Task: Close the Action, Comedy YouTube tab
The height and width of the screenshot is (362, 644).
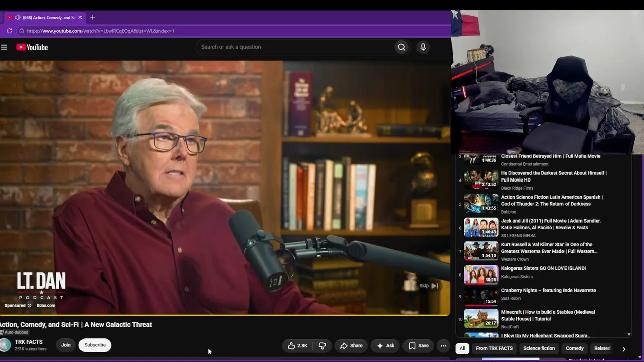Action: (80, 17)
